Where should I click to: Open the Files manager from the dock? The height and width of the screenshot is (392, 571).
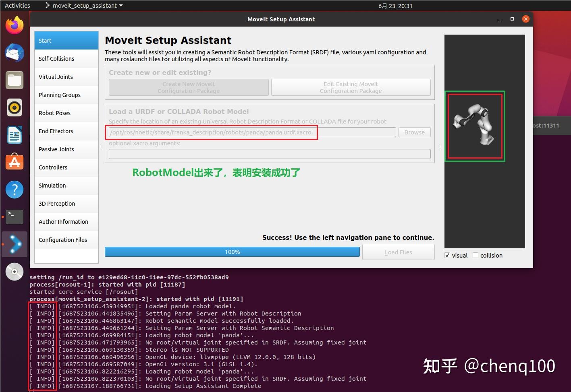(x=15, y=80)
